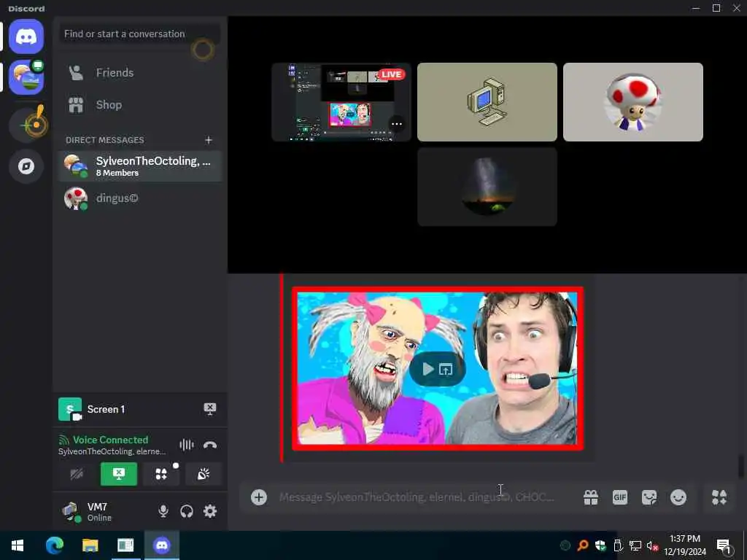Open the emoji picker
This screenshot has height=560, width=747.
[x=678, y=497]
